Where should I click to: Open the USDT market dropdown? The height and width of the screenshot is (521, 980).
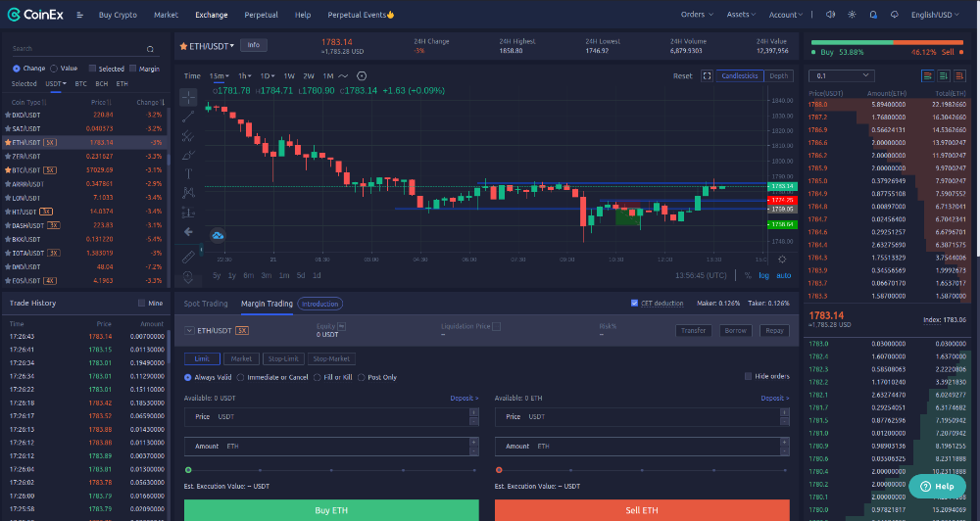[x=56, y=83]
